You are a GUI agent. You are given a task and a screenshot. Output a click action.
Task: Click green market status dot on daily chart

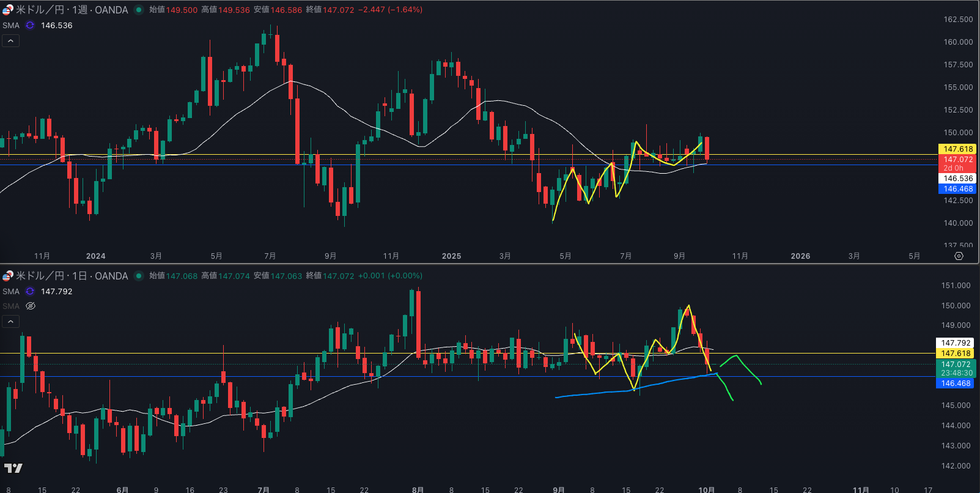(x=139, y=276)
